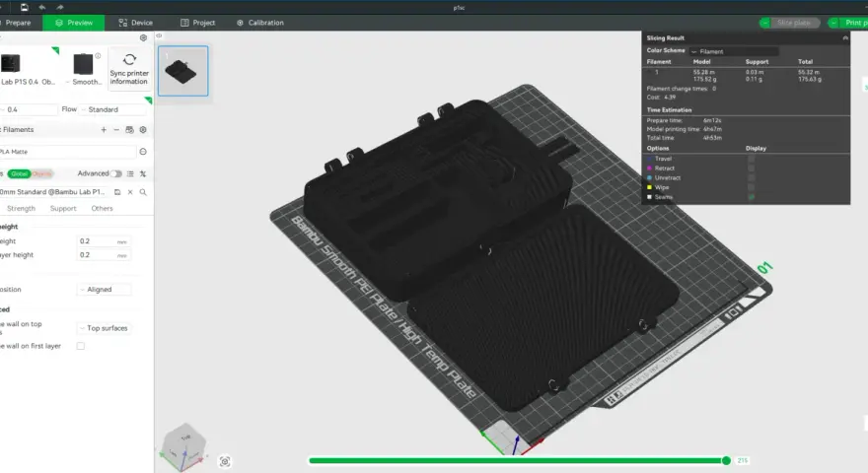Click the green horizontal layer progress bar
This screenshot has height=473, width=868.
pyautogui.click(x=518, y=460)
